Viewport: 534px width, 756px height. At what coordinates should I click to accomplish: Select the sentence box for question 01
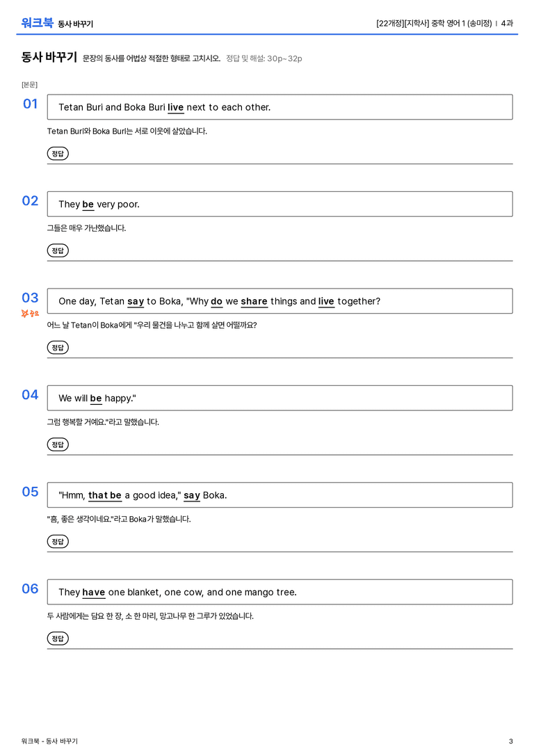[280, 107]
